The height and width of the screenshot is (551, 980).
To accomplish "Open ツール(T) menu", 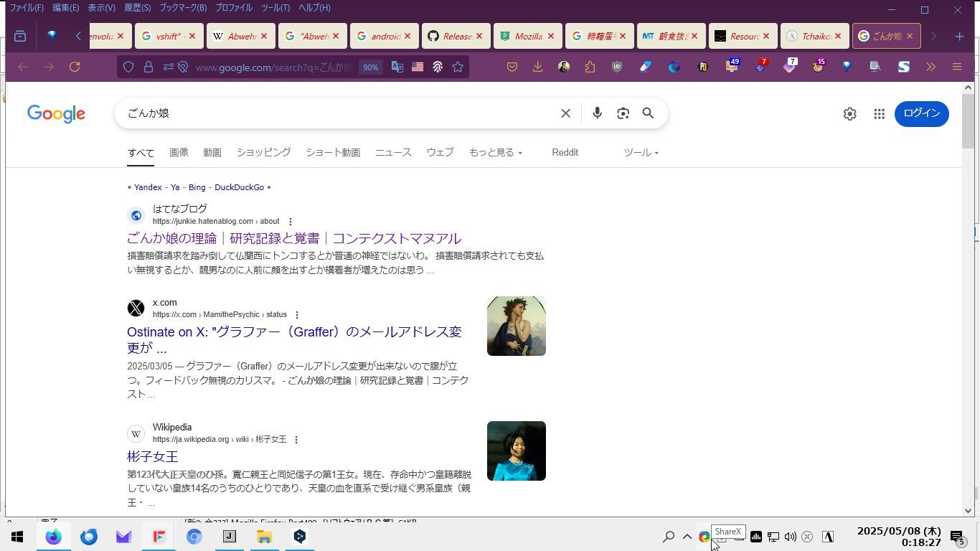I will tap(275, 8).
